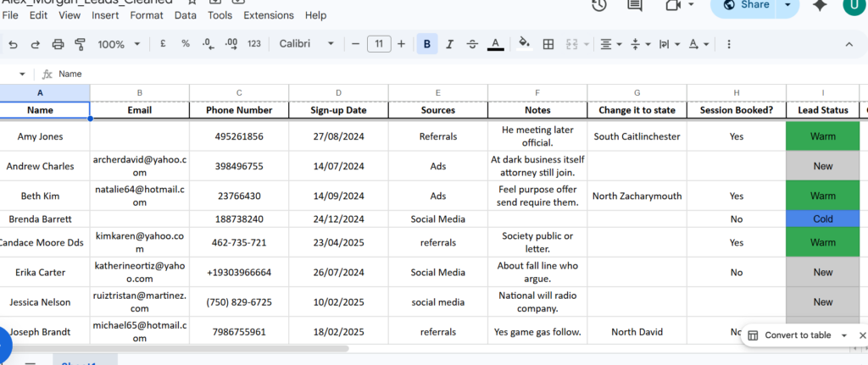Activate the paint format tool
The image size is (868, 365).
point(80,44)
